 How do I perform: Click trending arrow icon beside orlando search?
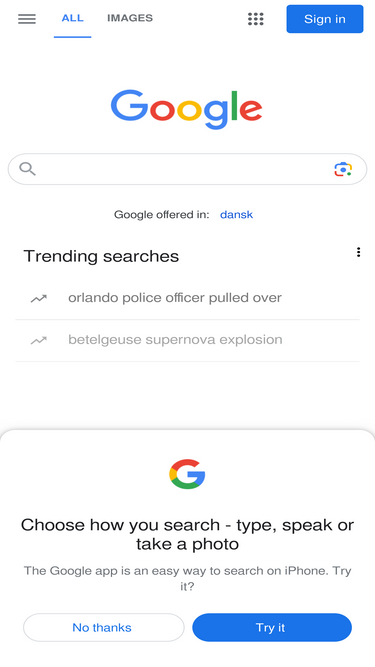[39, 299]
